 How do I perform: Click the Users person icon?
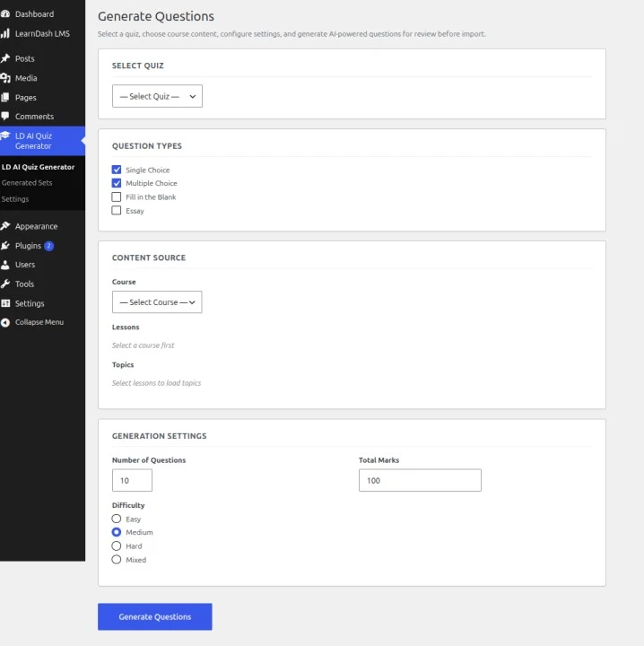coord(5,265)
